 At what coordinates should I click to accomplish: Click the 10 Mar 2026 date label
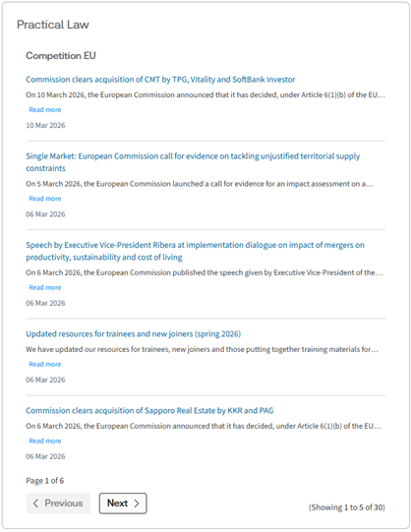pos(45,125)
